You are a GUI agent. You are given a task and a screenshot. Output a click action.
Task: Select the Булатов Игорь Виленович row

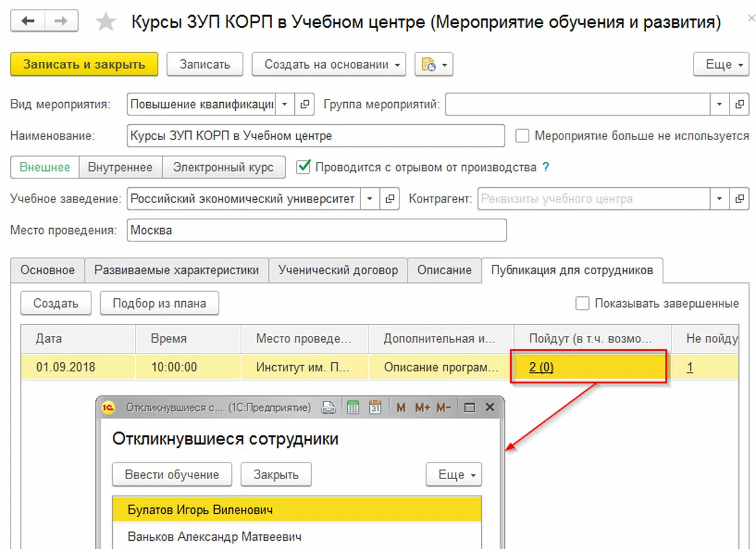click(x=297, y=509)
